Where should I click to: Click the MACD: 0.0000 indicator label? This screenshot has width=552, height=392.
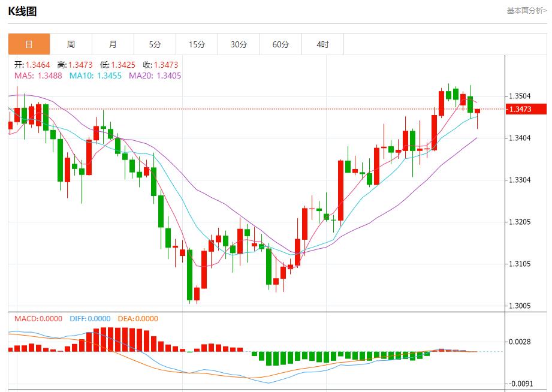tap(38, 319)
